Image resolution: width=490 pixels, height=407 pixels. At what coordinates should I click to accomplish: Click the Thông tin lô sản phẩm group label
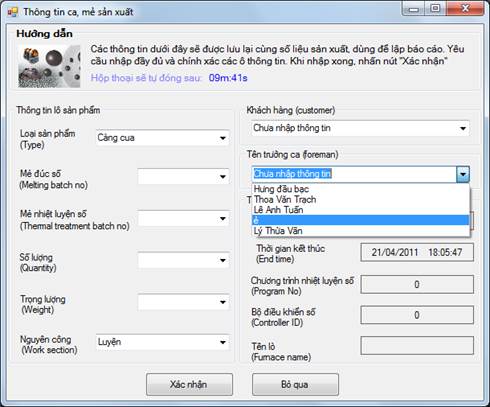click(x=58, y=110)
